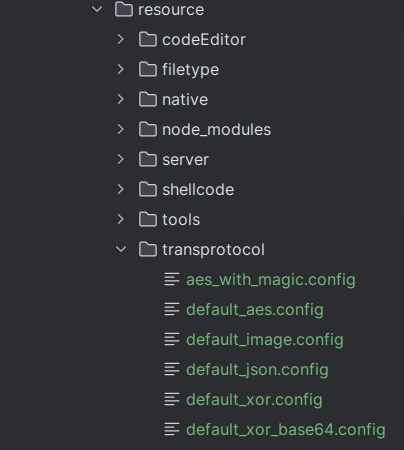Click the shellcode folder icon
Image resolution: width=404 pixels, height=450 pixels.
point(148,189)
